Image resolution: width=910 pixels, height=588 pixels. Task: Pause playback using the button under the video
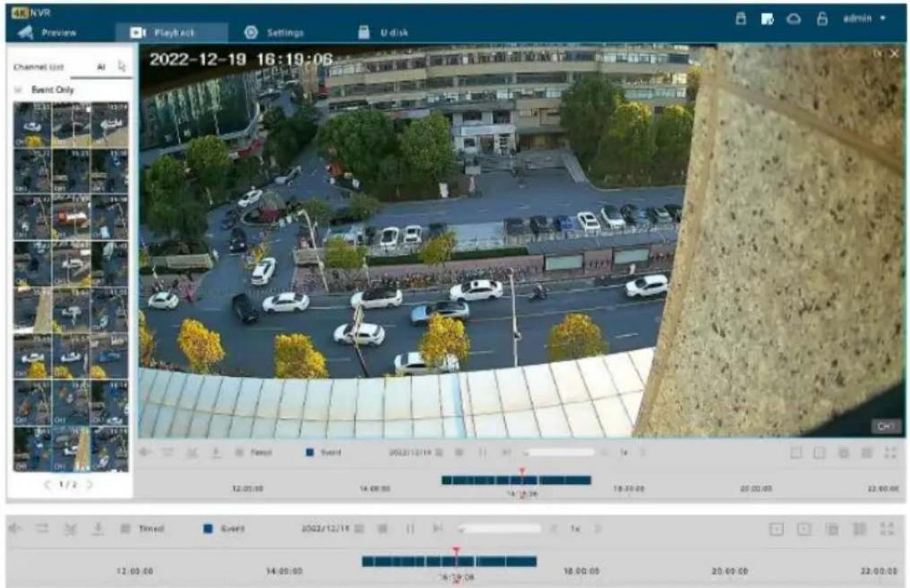[483, 453]
